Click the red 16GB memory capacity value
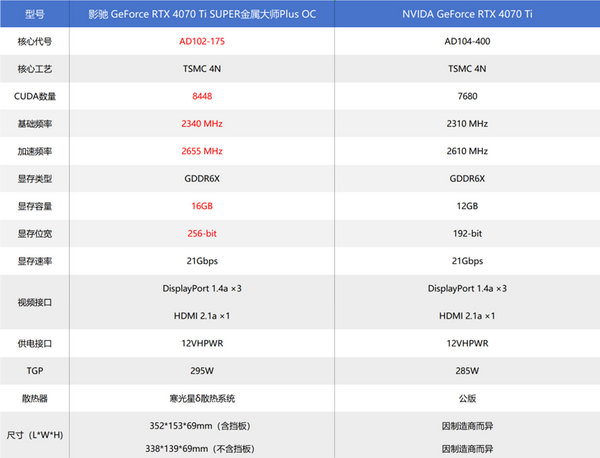600x458 pixels. (202, 206)
